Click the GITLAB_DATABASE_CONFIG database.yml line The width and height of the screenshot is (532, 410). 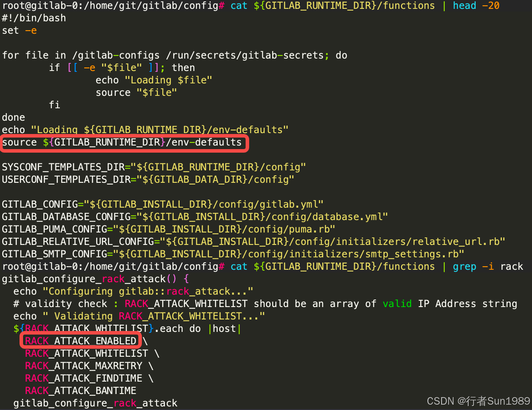pos(195,217)
